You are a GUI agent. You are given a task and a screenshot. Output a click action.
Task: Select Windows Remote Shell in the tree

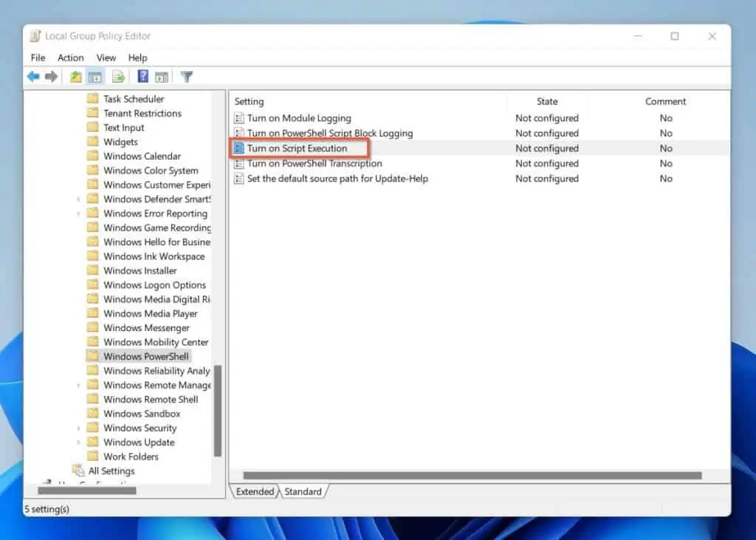point(151,399)
